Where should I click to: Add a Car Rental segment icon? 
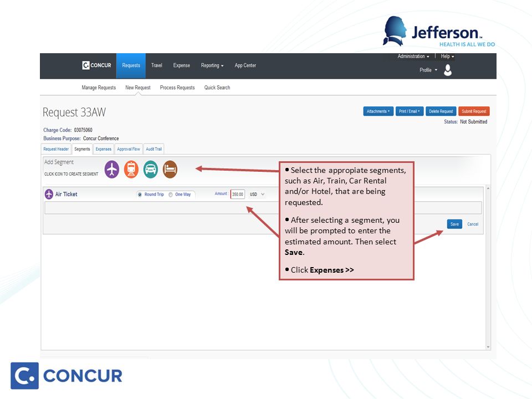coord(150,170)
